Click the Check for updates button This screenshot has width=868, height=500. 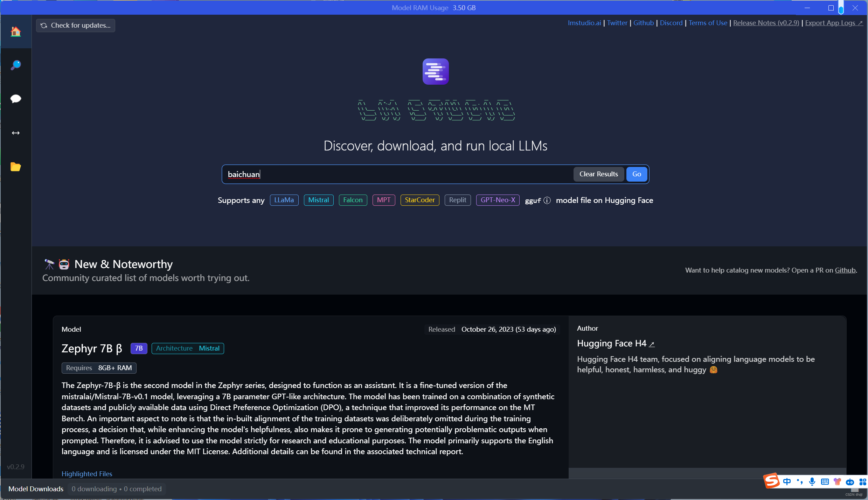click(76, 26)
